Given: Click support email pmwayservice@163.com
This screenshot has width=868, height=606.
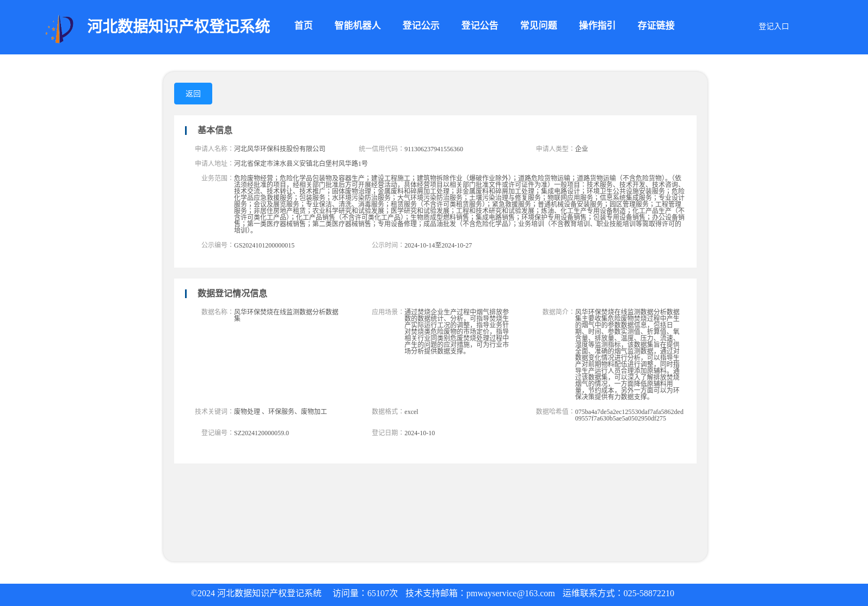Looking at the screenshot, I should (510, 593).
